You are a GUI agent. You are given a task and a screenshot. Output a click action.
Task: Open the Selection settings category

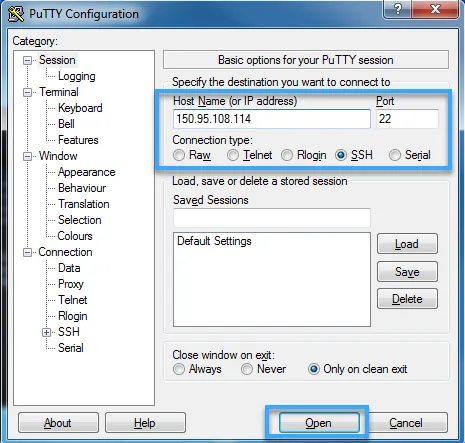[80, 220]
